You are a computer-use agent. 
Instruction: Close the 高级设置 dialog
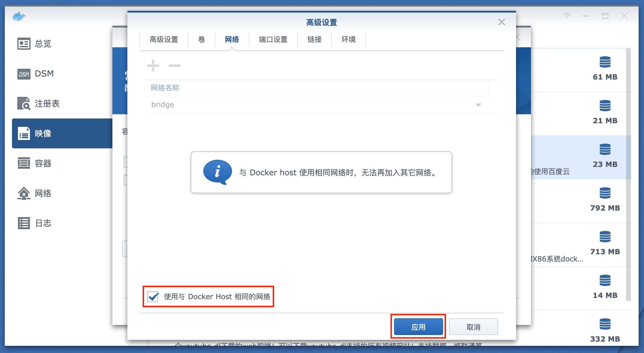(x=501, y=22)
